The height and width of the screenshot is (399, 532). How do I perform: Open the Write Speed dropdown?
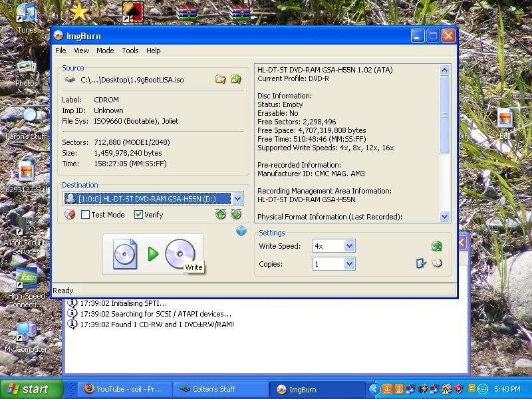pyautogui.click(x=350, y=245)
